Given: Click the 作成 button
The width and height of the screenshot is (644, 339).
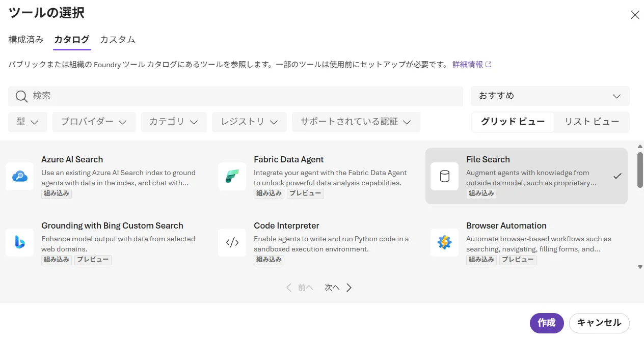Looking at the screenshot, I should (547, 323).
